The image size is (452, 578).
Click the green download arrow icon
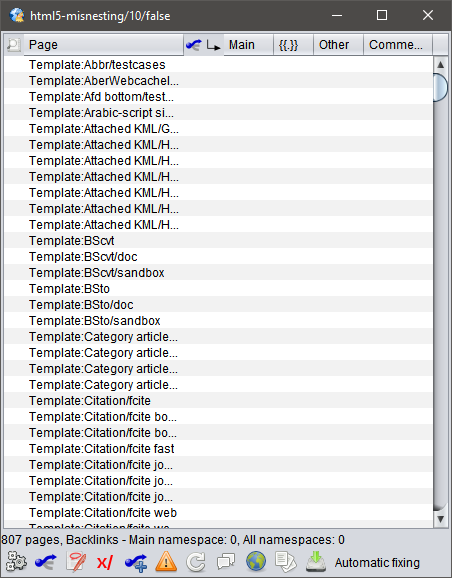click(x=316, y=562)
